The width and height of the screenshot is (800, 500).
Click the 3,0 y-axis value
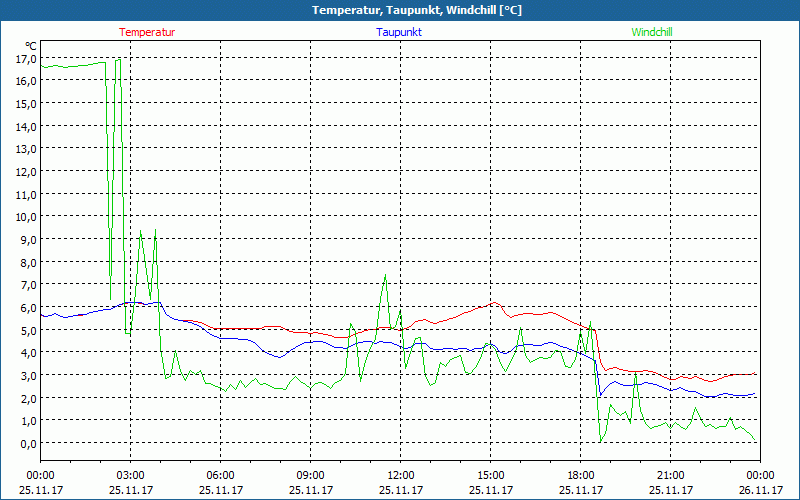point(29,375)
